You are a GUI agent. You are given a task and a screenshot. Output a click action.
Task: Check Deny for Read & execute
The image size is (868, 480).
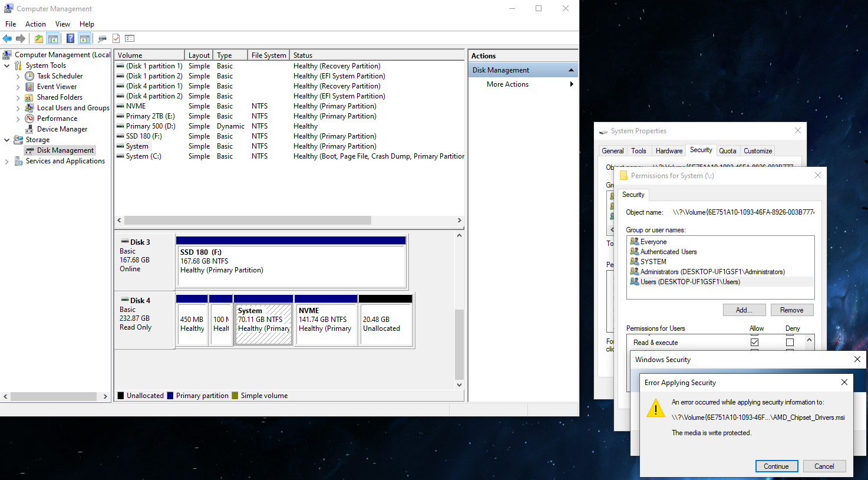(x=790, y=342)
